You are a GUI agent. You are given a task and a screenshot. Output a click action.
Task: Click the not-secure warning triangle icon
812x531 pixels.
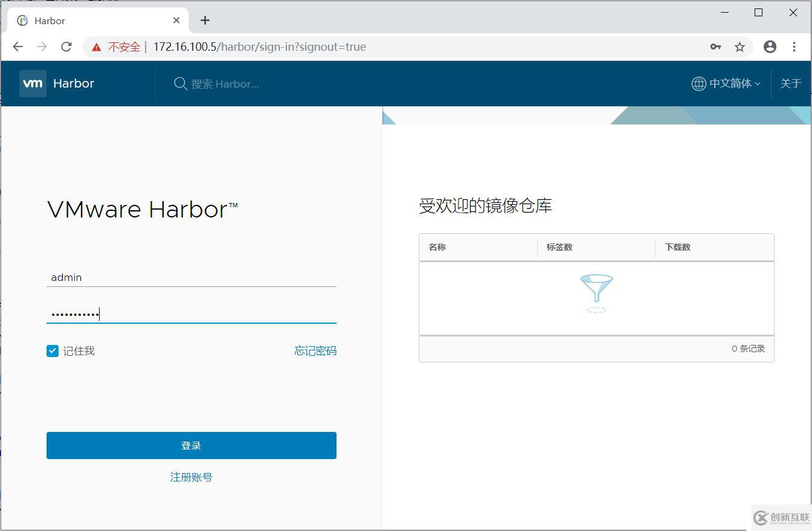[97, 47]
